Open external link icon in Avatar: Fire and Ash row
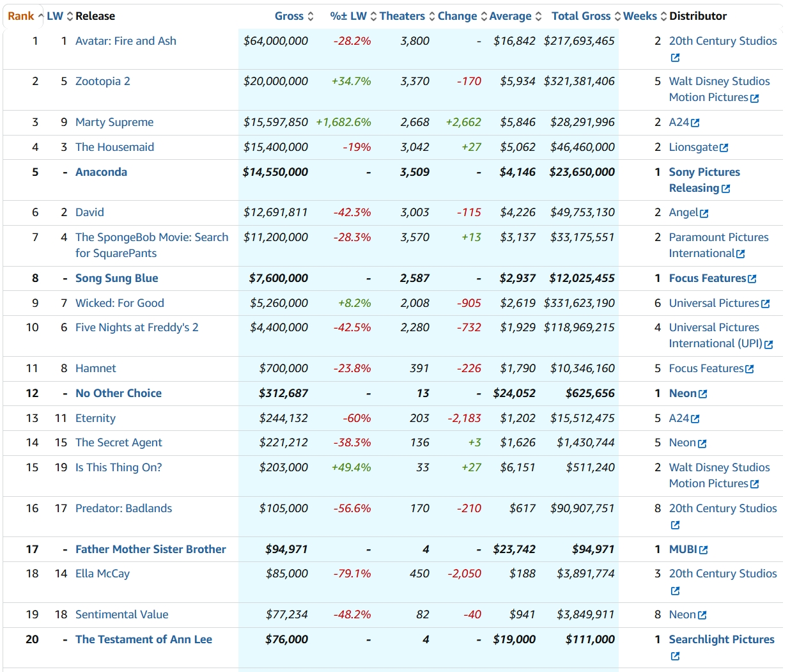Image resolution: width=790 pixels, height=672 pixels. click(x=675, y=58)
